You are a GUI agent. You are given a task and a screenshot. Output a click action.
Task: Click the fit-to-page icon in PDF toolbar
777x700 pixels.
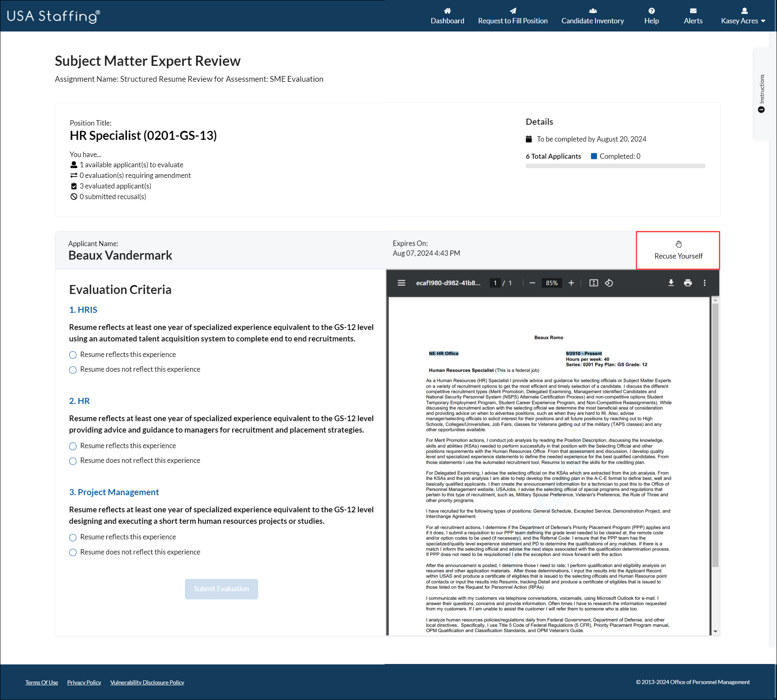pyautogui.click(x=593, y=283)
